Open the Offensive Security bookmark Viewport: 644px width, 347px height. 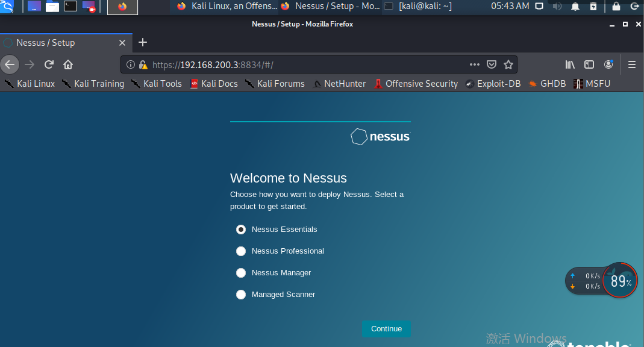pos(416,84)
